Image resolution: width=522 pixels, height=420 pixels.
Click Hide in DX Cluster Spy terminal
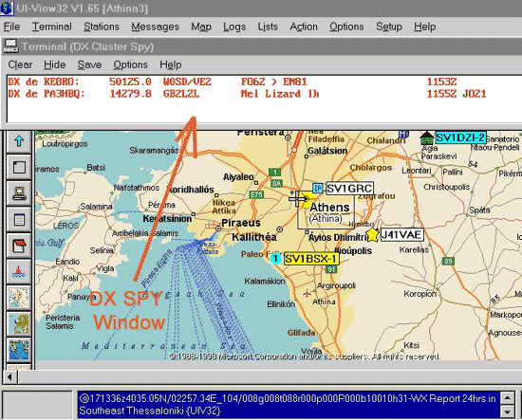coord(55,64)
